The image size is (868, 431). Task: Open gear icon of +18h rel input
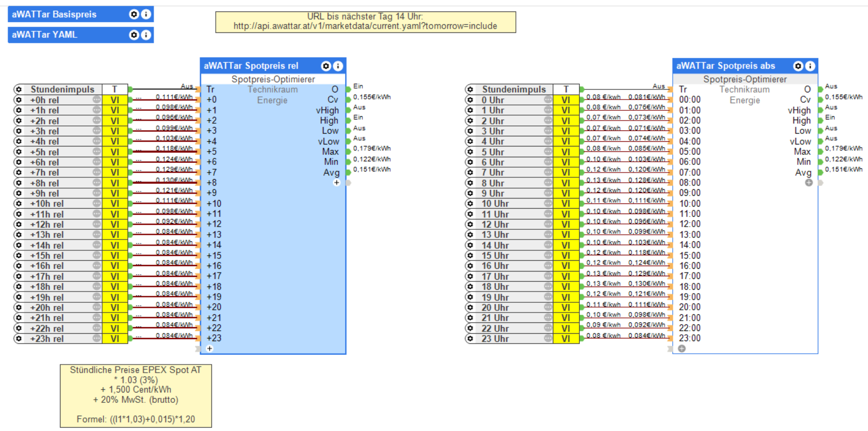[x=19, y=287]
